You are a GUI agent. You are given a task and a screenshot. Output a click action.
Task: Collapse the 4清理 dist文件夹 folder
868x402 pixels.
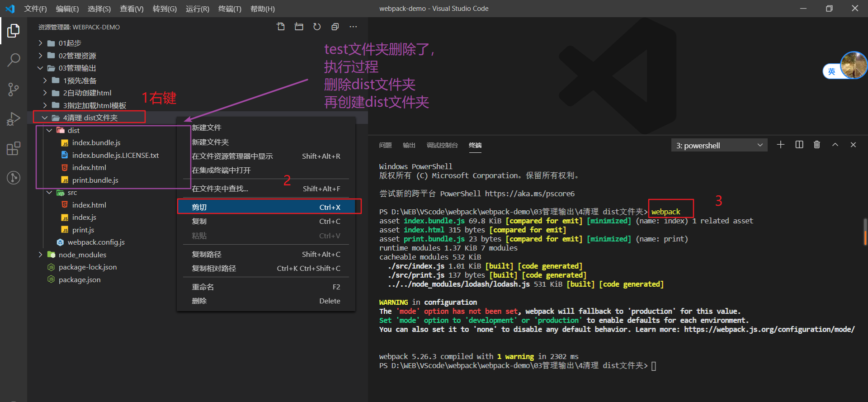(45, 118)
